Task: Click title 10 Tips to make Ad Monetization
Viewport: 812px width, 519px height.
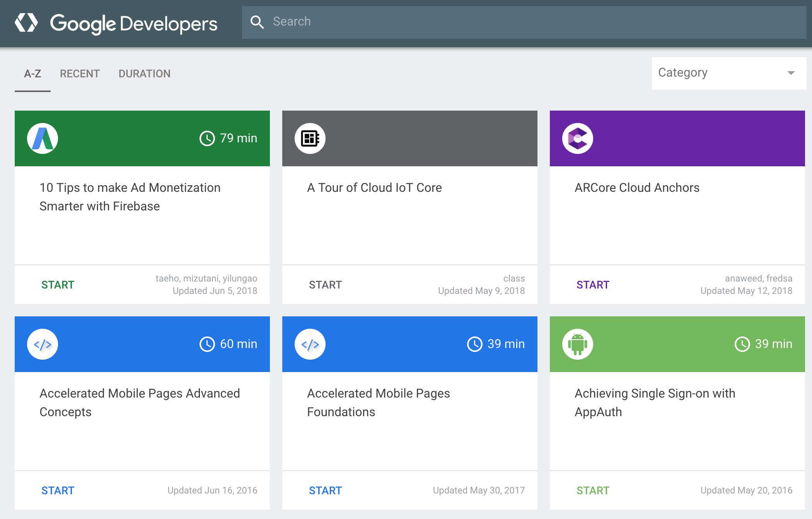Action: pyautogui.click(x=130, y=197)
